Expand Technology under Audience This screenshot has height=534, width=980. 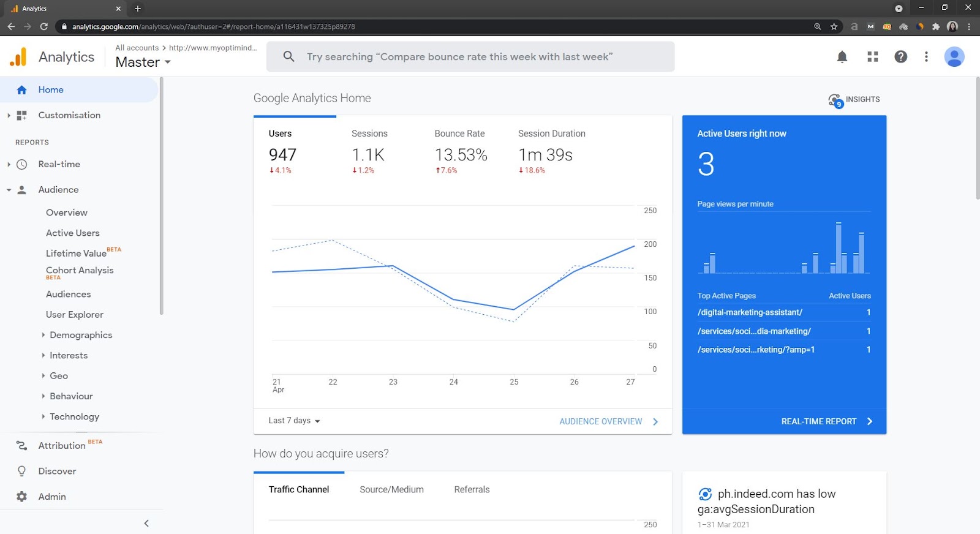(43, 416)
